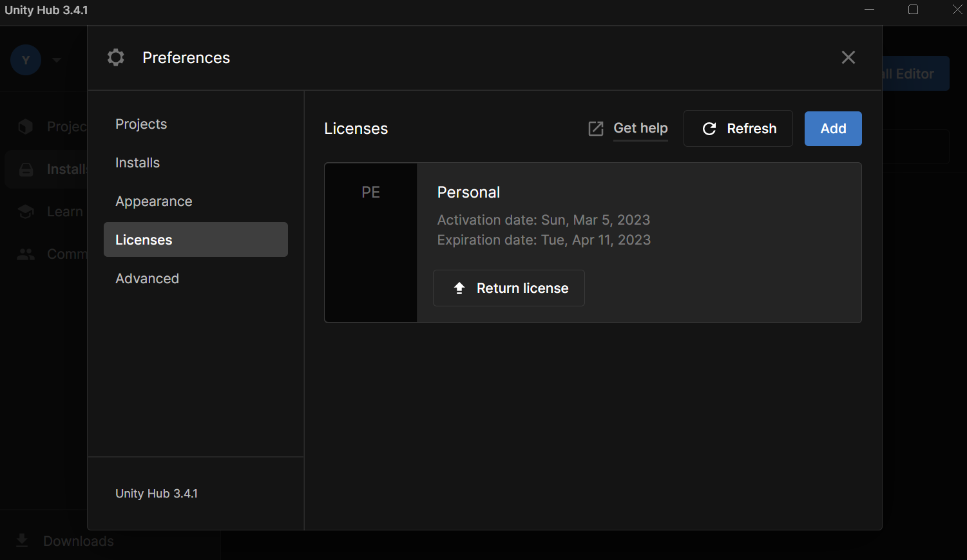
Task: Refresh the licenses list
Action: pos(738,129)
